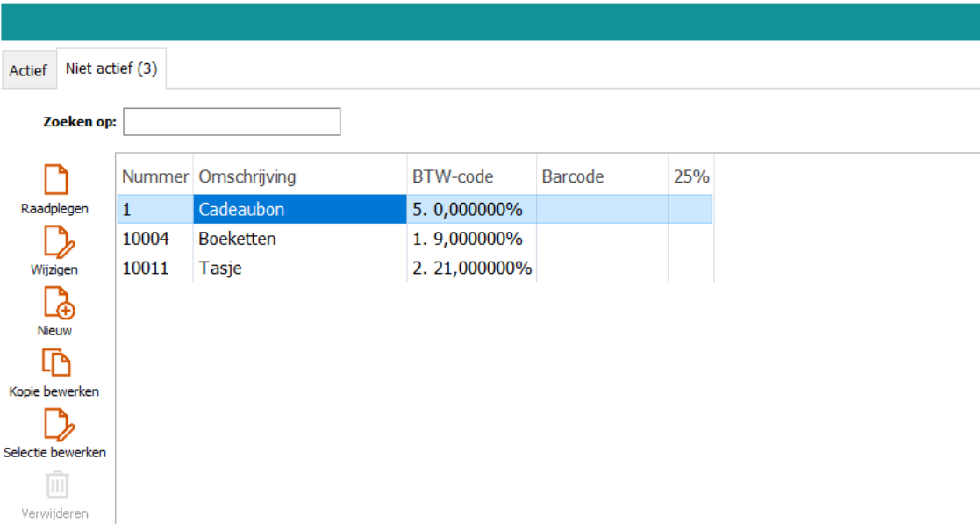Click the Selectie bewerken icon
The image size is (980, 524).
click(55, 425)
